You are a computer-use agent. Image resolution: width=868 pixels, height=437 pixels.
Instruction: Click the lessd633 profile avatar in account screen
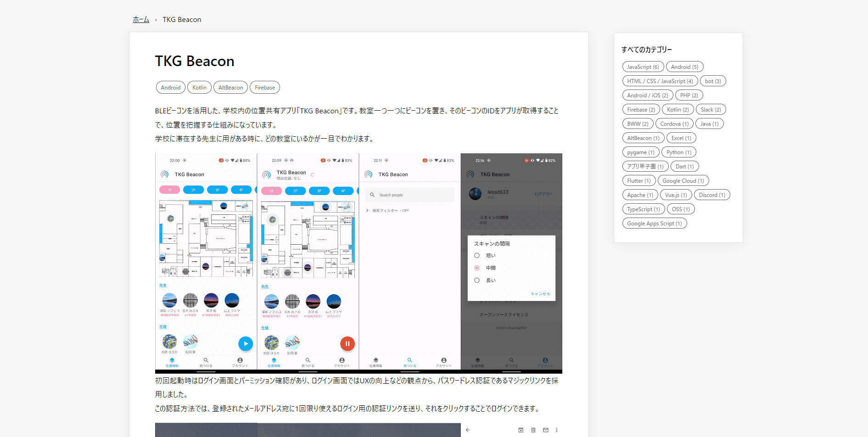point(476,194)
